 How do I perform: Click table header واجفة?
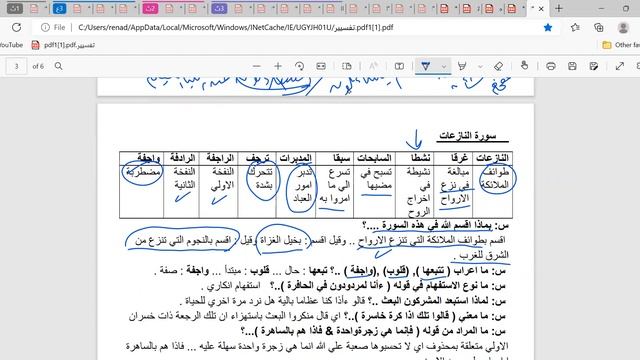click(x=149, y=158)
